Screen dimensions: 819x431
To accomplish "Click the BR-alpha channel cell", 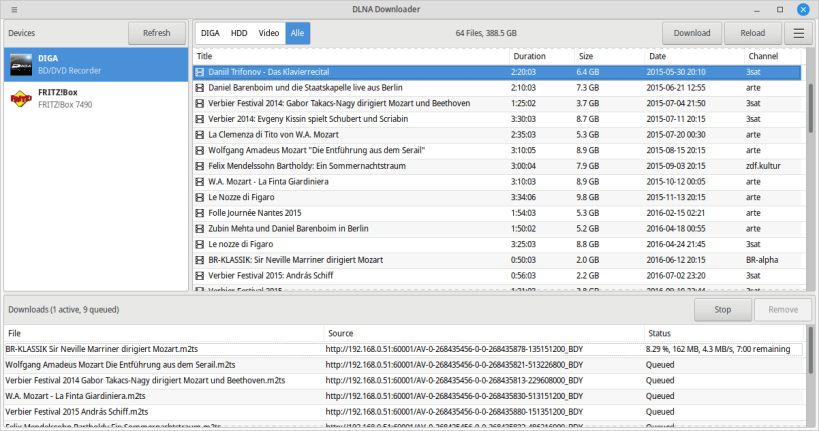I will coord(762,260).
